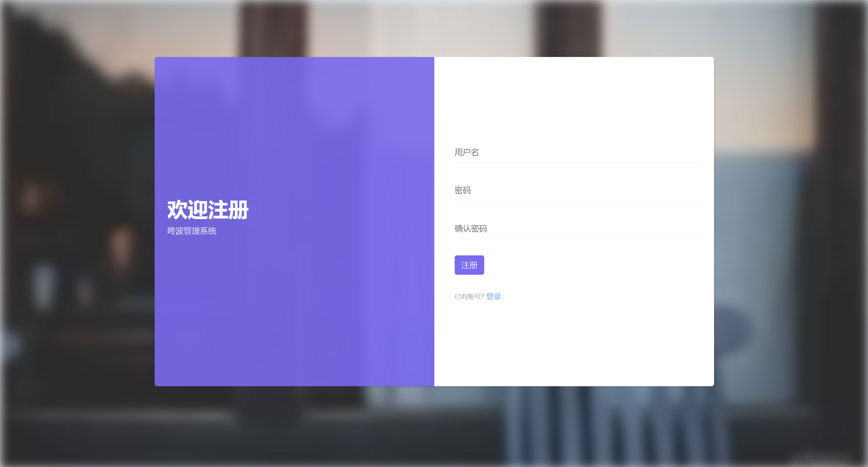Open the 登录 login link
Screen dimensions: 868x467
[x=493, y=296]
